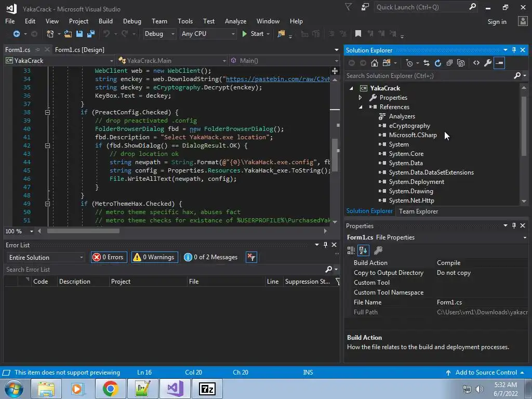532x399 pixels.
Task: Click the Collapse All icon in Solution Explorer
Action: tap(449, 63)
